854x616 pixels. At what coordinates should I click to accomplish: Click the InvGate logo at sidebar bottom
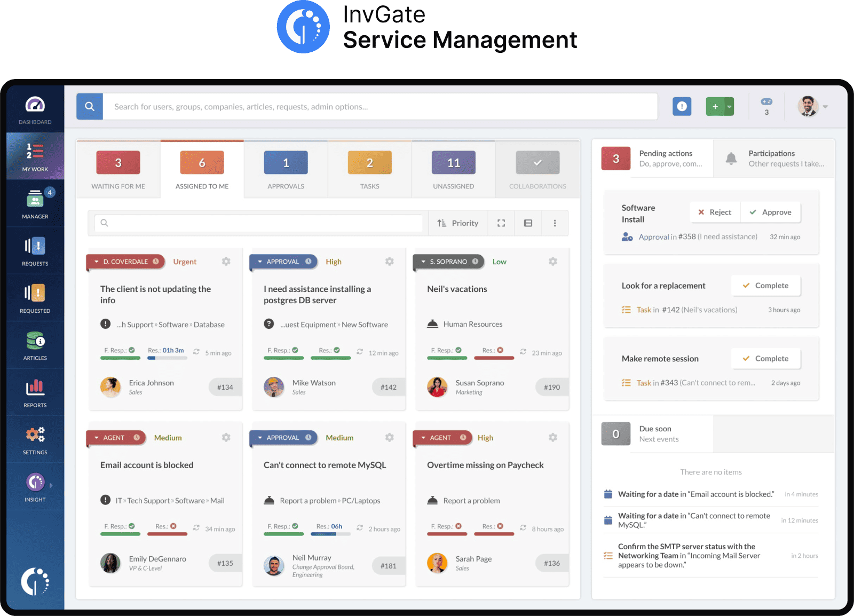click(35, 582)
